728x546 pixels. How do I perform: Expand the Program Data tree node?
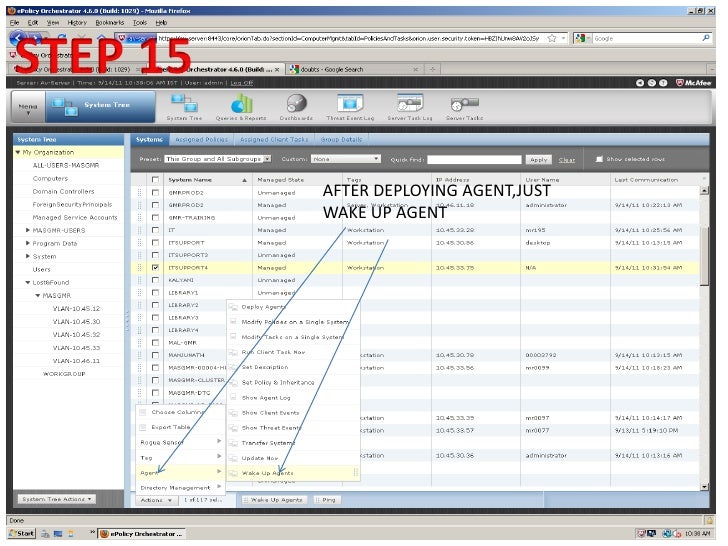coord(28,243)
